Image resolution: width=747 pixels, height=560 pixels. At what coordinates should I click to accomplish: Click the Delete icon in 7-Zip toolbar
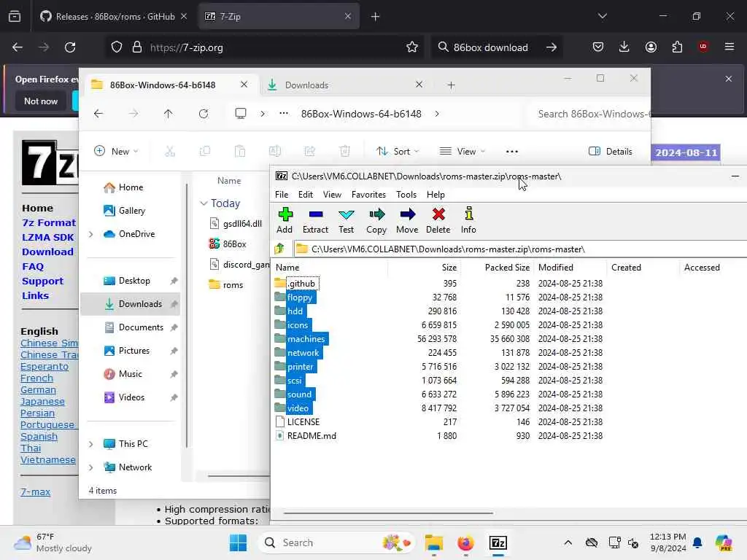[x=438, y=220]
